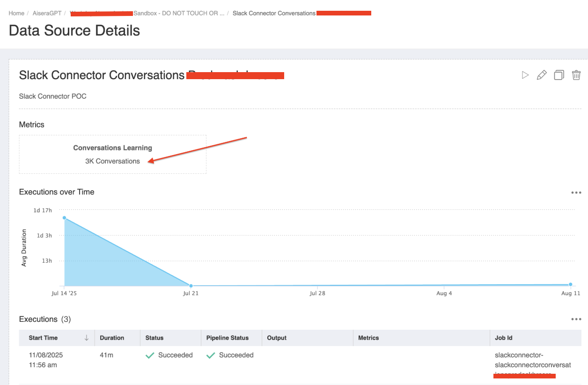Open overflow menu on Executions over Time chart
588x385 pixels.
click(x=576, y=192)
